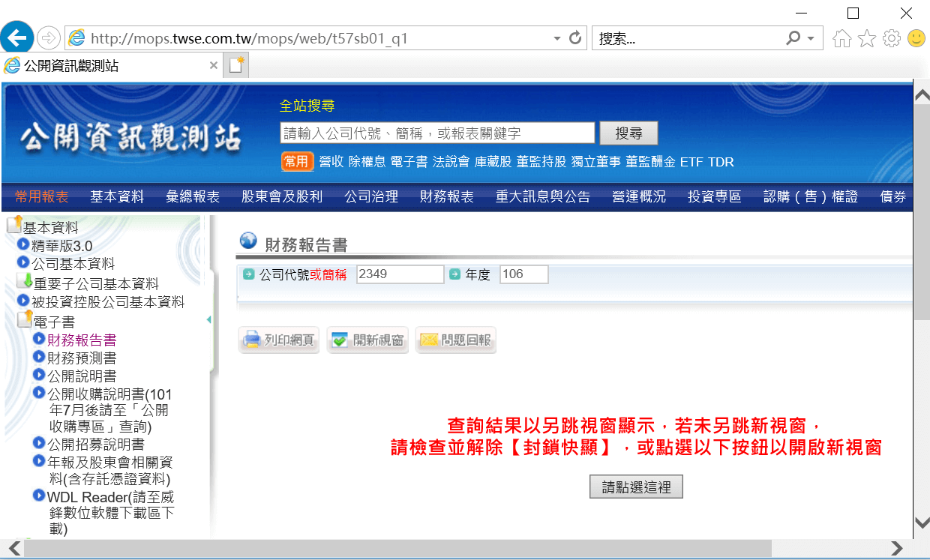Click the 年度 input field
This screenshot has height=560, width=930.
click(524, 274)
